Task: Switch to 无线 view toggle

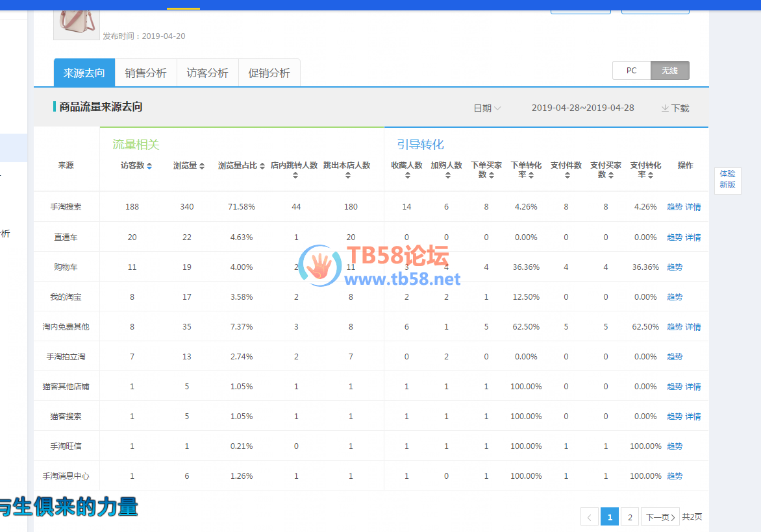Action: (x=669, y=71)
